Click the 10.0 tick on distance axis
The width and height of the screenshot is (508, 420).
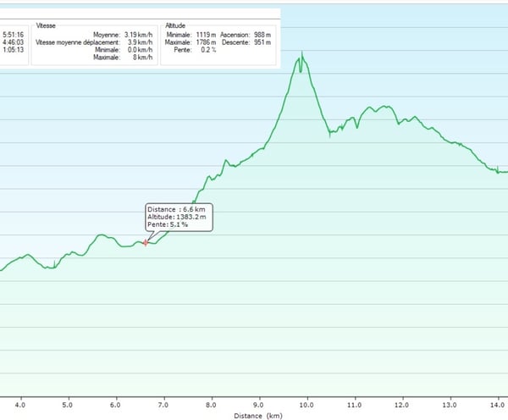(x=306, y=405)
